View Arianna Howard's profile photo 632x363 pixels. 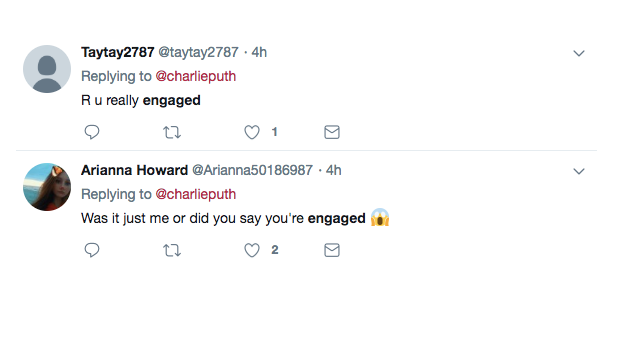[x=47, y=187]
